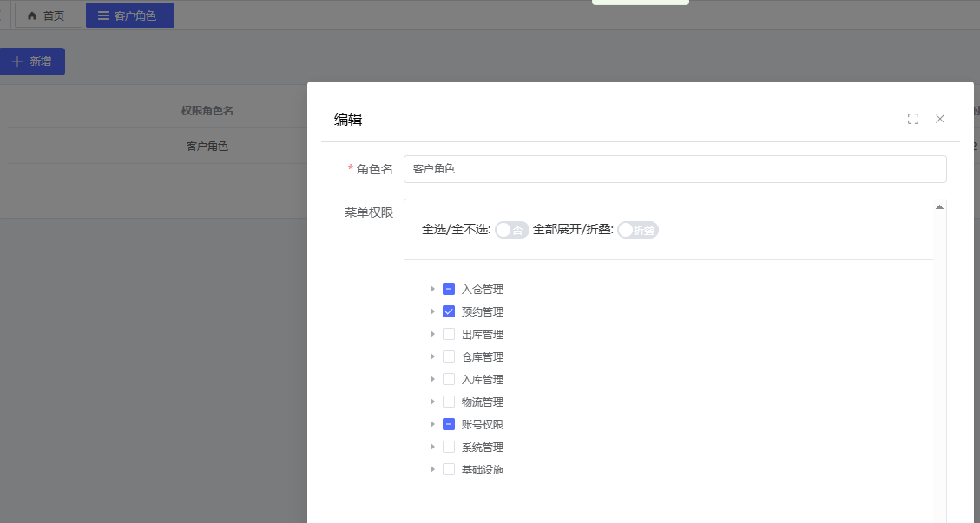Click the fullscreen icon in the edit dialog
980x523 pixels.
pyautogui.click(x=912, y=119)
